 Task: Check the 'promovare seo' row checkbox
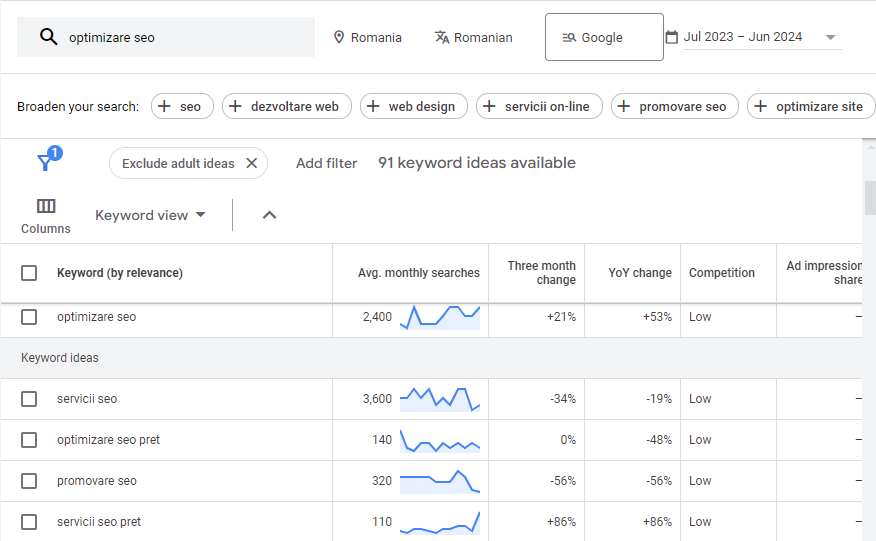(29, 481)
